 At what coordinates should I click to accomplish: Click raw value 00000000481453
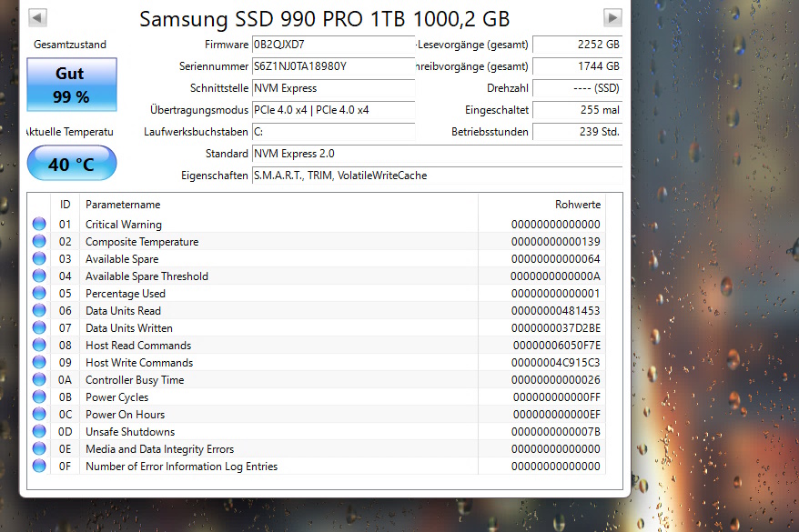click(x=556, y=311)
